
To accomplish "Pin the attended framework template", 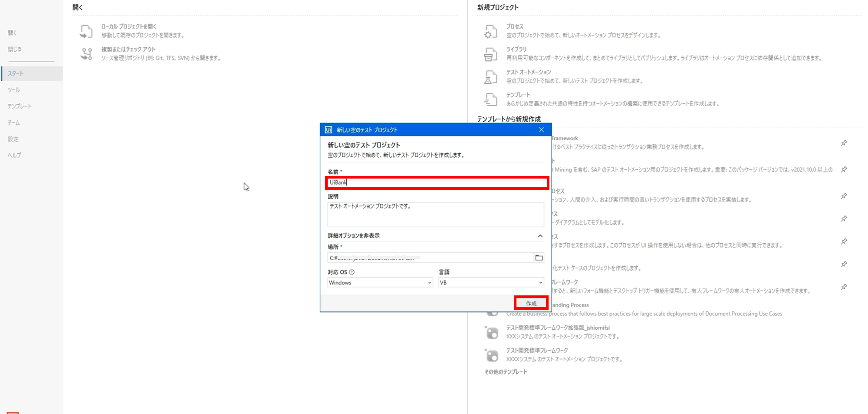I will pos(844,287).
